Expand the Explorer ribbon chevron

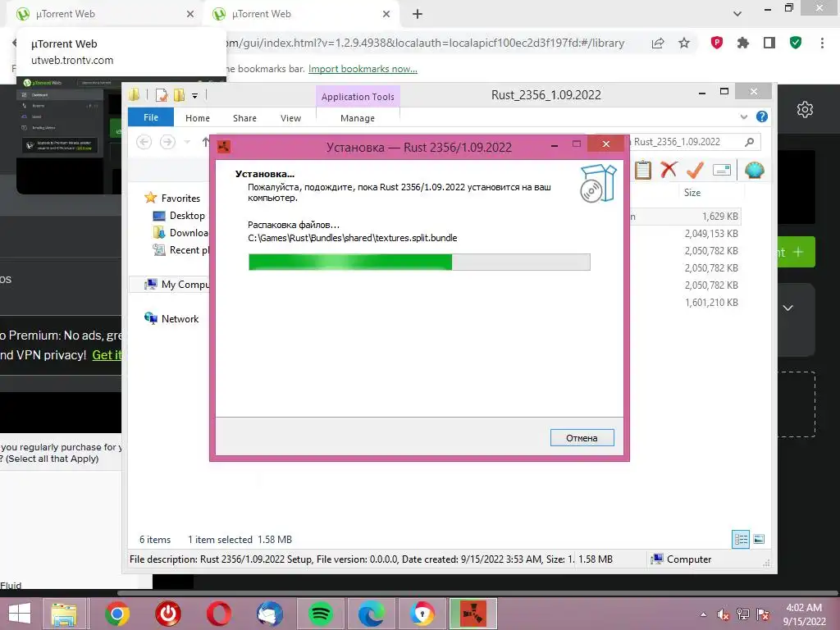(x=743, y=116)
